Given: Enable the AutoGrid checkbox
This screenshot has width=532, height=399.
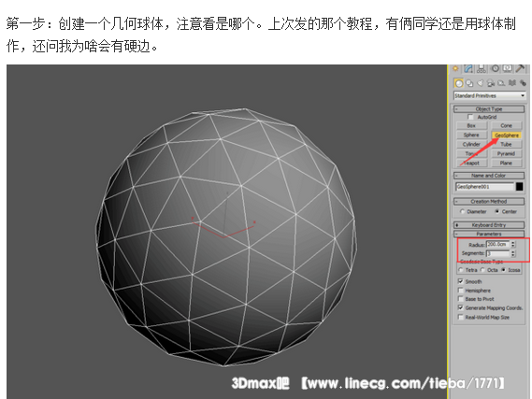Looking at the screenshot, I should 470,117.
